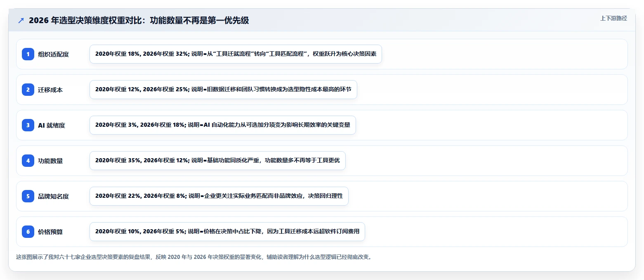Select the '功能数量' label
This screenshot has width=644, height=280.
50,161
